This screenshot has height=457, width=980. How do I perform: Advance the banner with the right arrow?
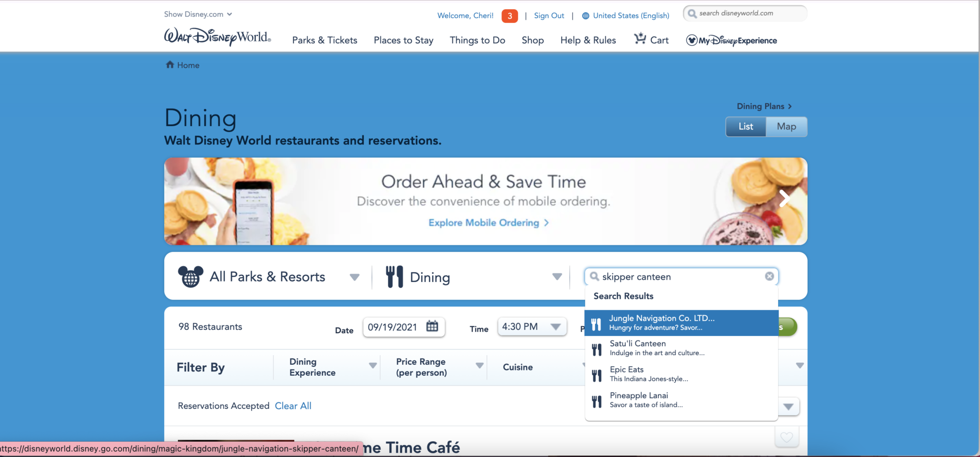point(784,198)
